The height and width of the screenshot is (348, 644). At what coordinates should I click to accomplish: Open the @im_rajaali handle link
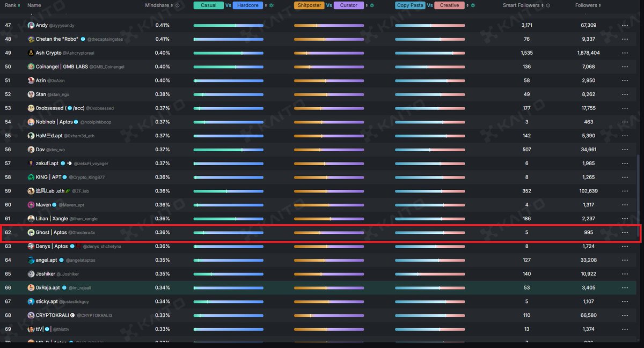[x=80, y=288]
